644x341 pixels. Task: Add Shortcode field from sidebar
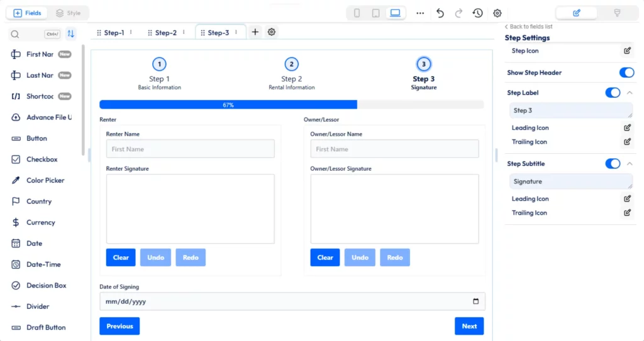[41, 97]
